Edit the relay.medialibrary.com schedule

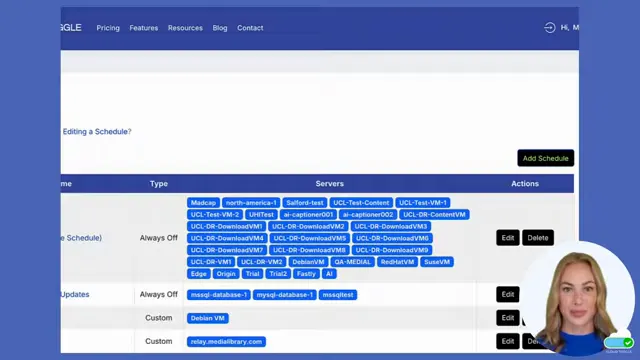pyautogui.click(x=508, y=341)
